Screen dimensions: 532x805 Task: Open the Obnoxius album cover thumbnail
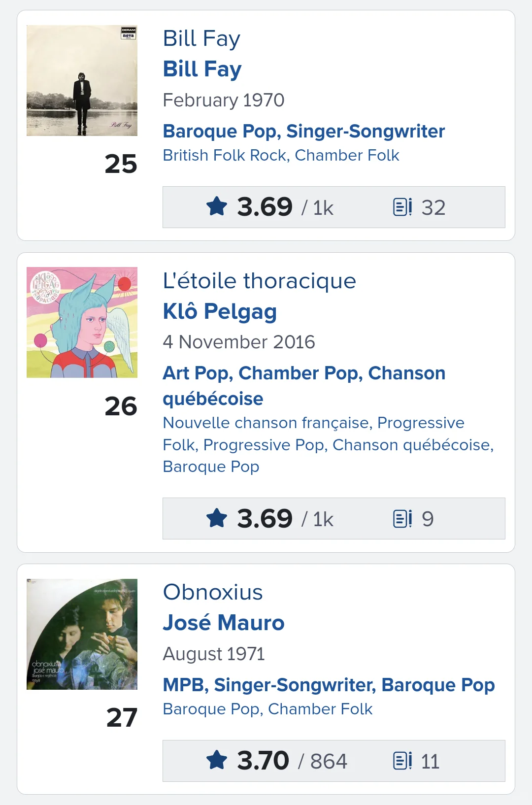82,634
